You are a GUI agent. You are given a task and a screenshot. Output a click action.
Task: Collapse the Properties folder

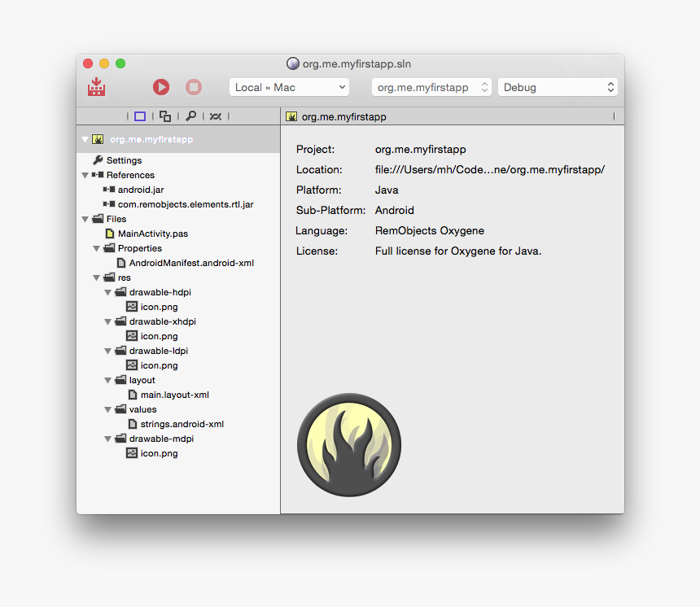point(96,249)
